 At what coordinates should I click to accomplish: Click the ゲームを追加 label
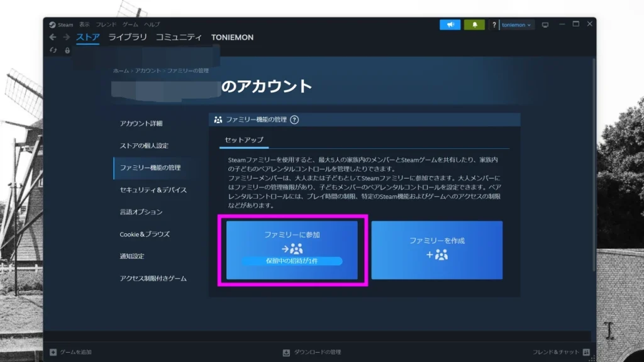pyautogui.click(x=76, y=352)
